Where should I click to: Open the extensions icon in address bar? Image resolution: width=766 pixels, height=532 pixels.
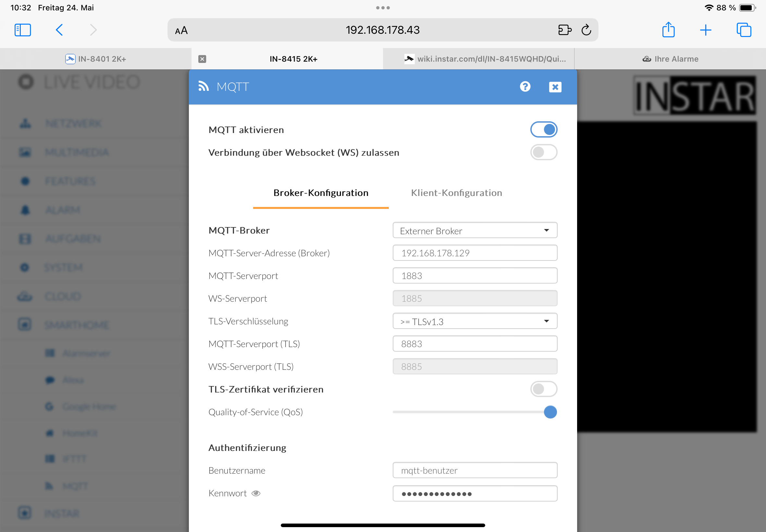[x=564, y=30]
